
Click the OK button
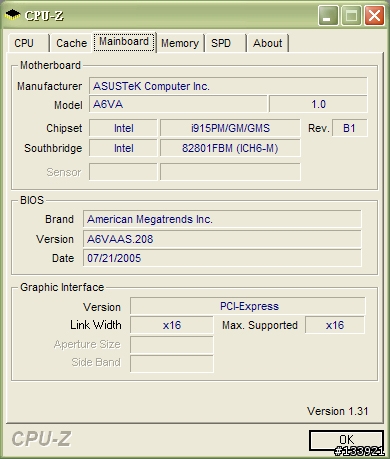coord(346,440)
